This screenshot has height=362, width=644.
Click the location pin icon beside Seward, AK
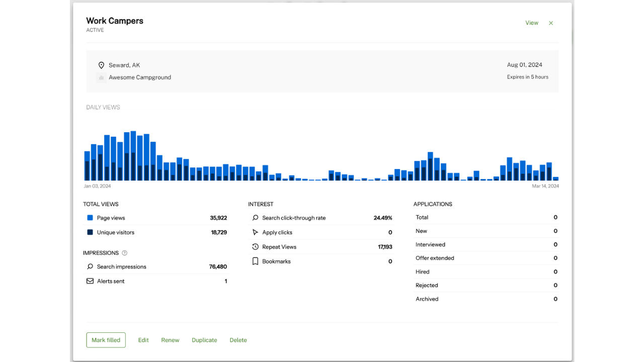tap(101, 65)
